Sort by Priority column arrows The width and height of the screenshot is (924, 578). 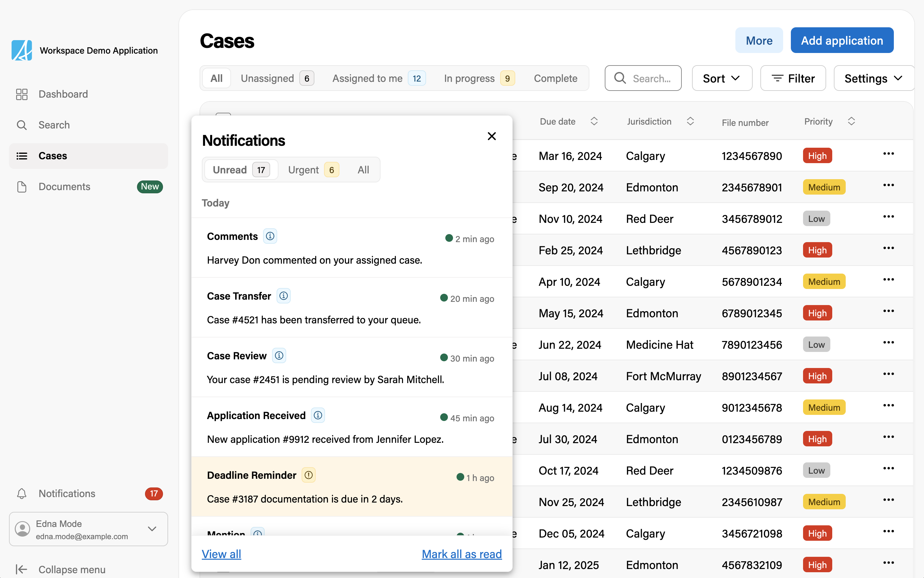click(851, 122)
